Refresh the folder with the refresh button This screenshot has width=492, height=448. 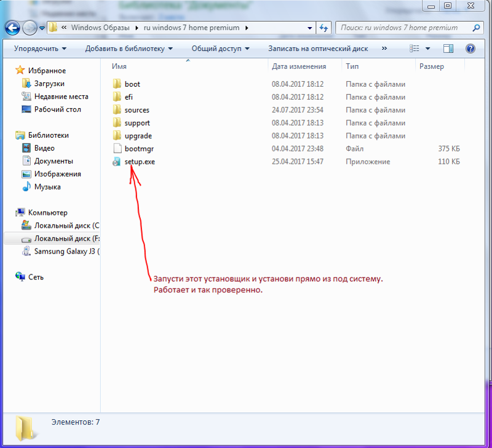pyautogui.click(x=323, y=28)
